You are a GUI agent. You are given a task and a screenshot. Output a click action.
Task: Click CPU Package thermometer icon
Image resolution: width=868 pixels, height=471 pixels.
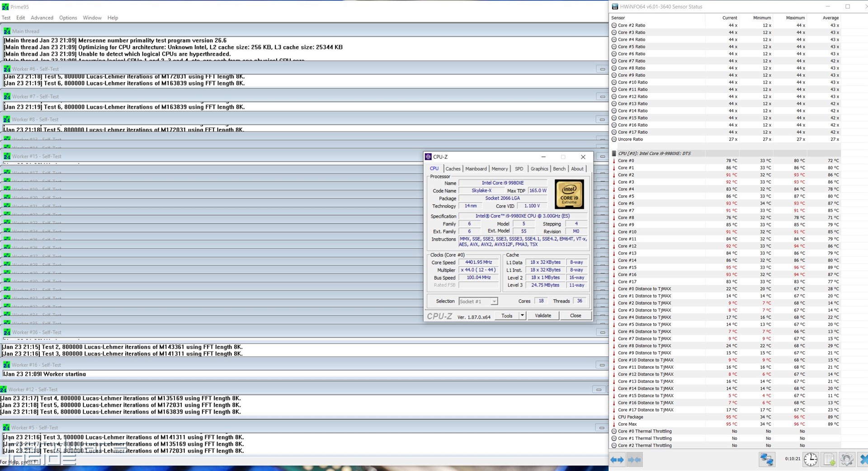click(614, 417)
